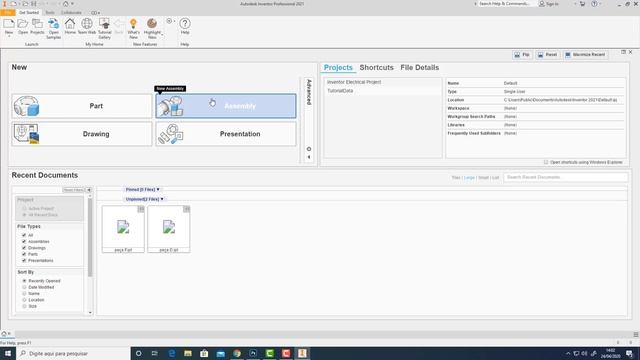
Task: Select TutorialData project in list
Action: (x=383, y=91)
